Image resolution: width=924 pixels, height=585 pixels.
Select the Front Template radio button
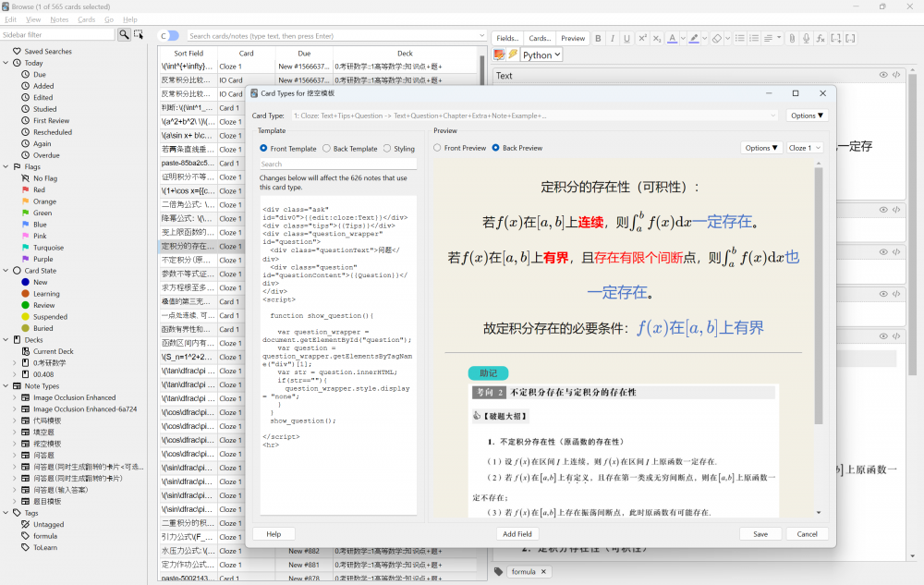click(263, 149)
